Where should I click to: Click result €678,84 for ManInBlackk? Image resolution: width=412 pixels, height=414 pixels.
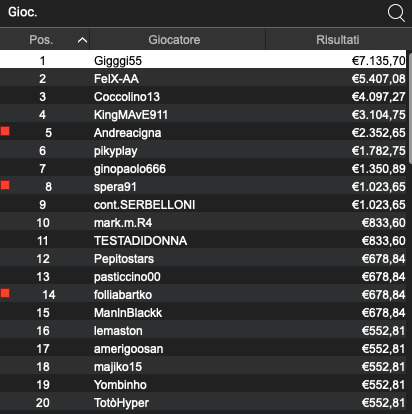383,313
